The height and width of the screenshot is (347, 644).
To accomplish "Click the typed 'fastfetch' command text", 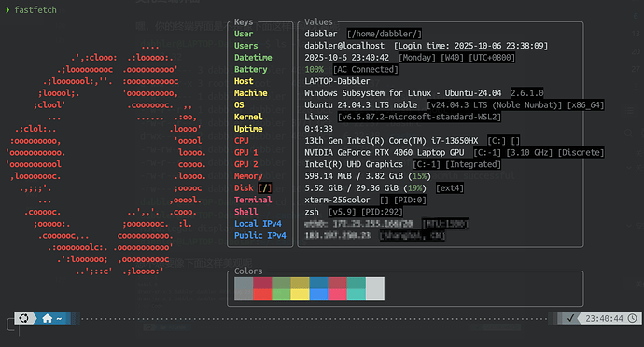I will 35,10.
